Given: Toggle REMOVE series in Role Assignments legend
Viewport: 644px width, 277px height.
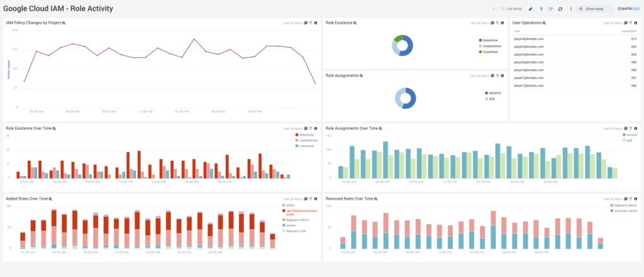Looking at the screenshot, I should [x=493, y=93].
